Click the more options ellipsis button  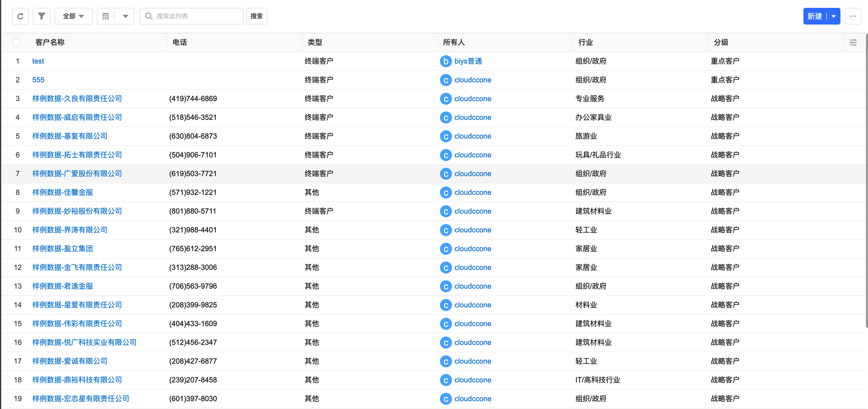click(x=853, y=16)
